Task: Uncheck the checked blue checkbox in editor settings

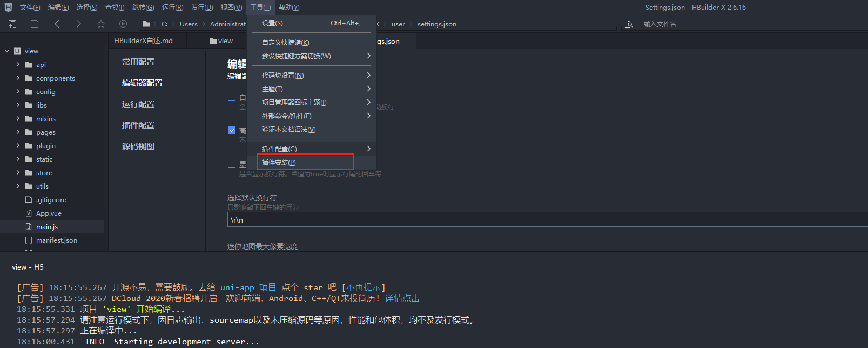Action: pos(232,130)
